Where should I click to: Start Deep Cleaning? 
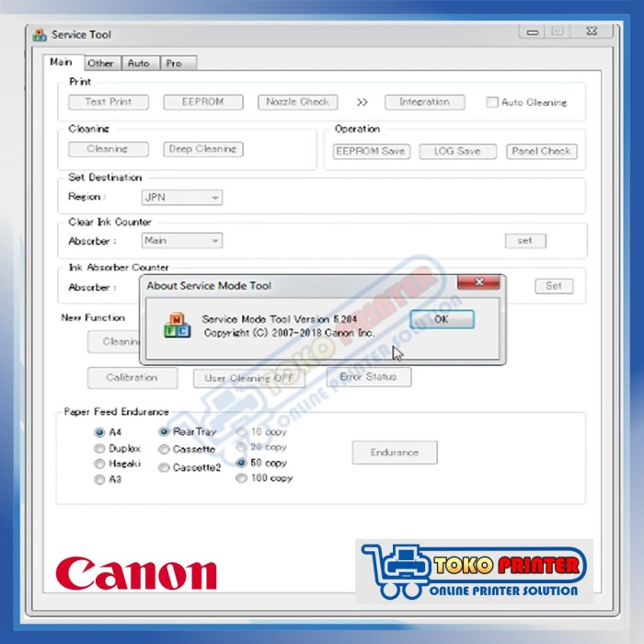203,149
